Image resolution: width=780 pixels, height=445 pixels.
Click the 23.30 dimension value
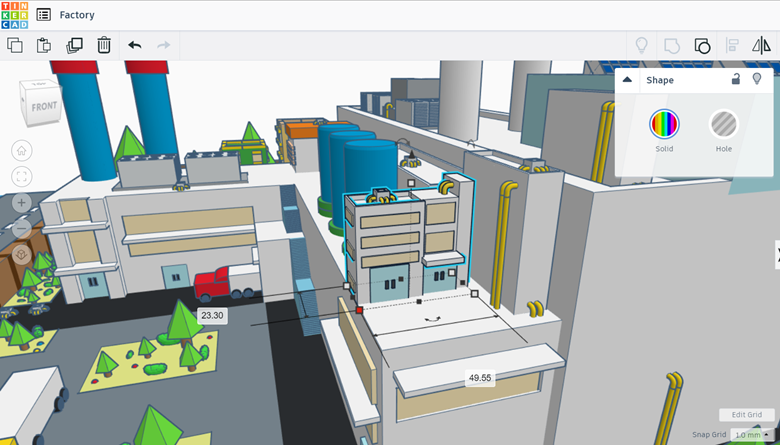click(x=212, y=315)
